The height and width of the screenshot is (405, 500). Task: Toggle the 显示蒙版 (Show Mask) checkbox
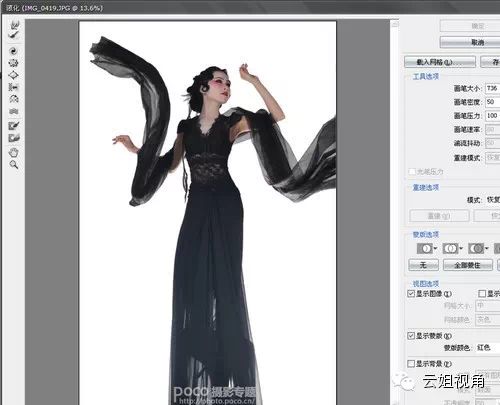pos(411,335)
